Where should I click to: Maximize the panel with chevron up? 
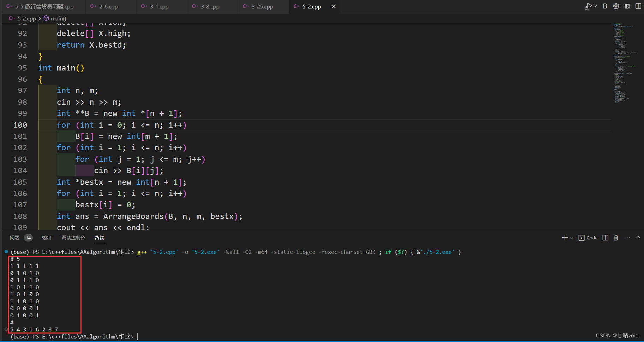pyautogui.click(x=638, y=238)
